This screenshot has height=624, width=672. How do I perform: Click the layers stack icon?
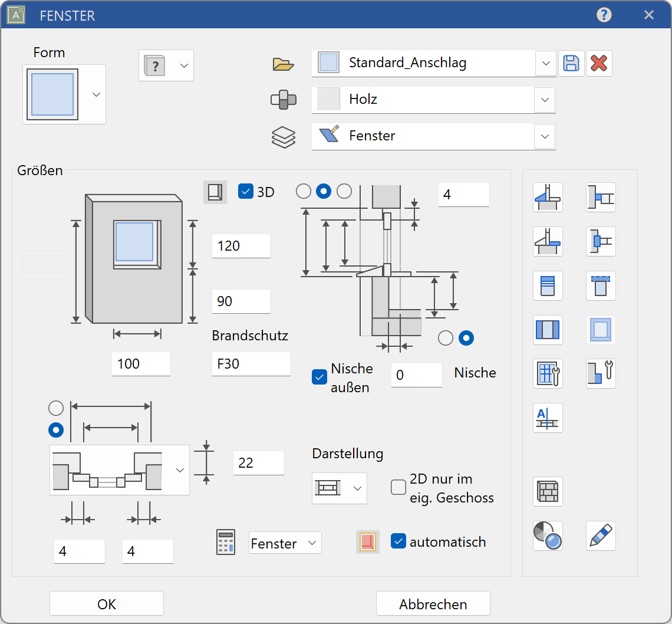tap(284, 137)
